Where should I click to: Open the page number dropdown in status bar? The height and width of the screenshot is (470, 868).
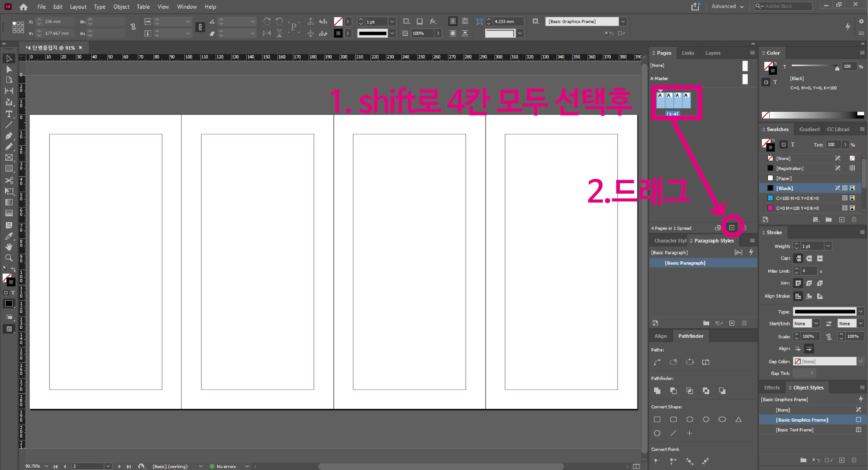click(x=108, y=466)
